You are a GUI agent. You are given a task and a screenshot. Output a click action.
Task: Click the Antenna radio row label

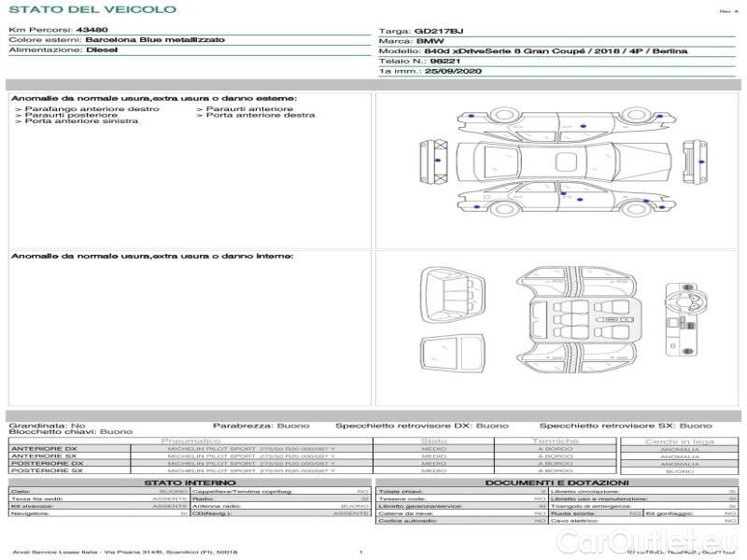point(217,506)
